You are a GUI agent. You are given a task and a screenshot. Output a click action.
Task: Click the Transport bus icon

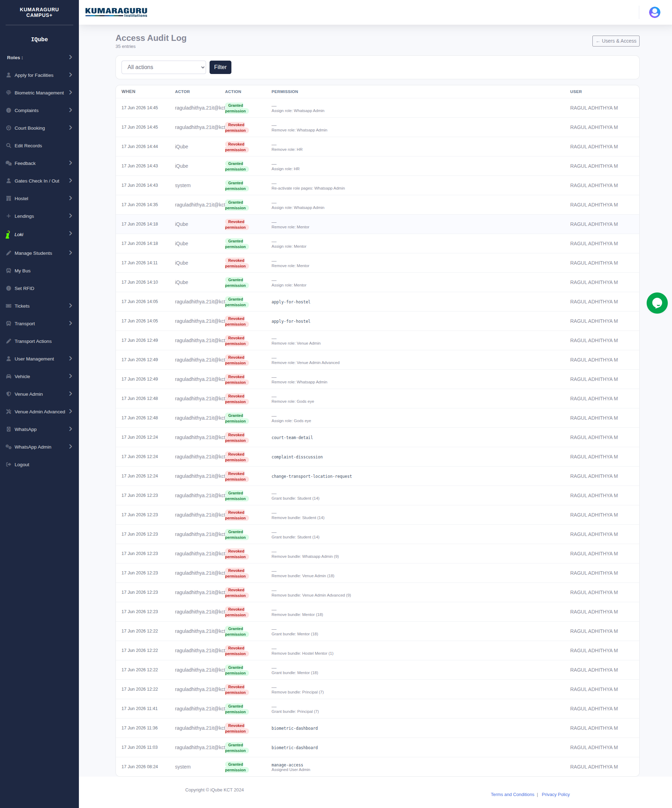8,323
